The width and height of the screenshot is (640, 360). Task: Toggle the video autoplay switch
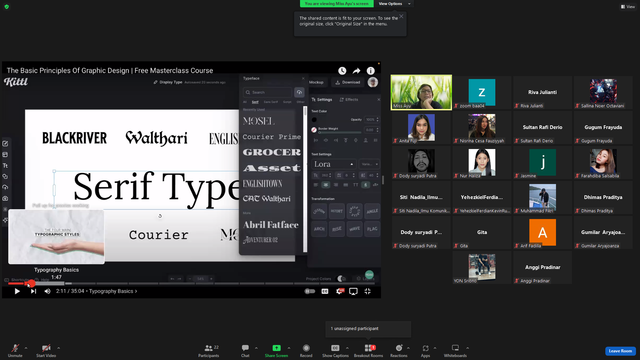coord(310,291)
